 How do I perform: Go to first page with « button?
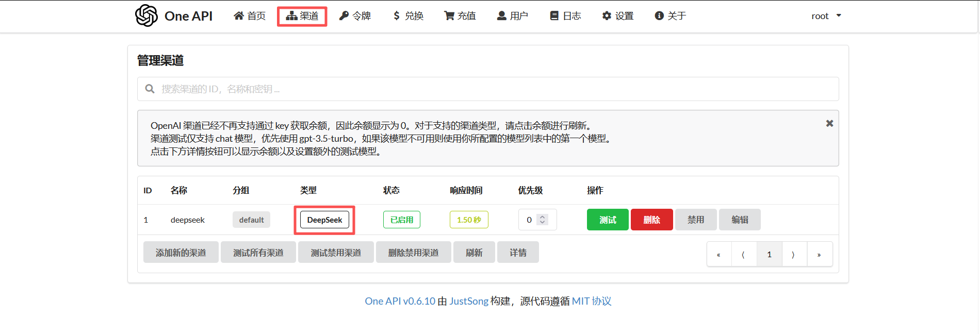coord(719,254)
